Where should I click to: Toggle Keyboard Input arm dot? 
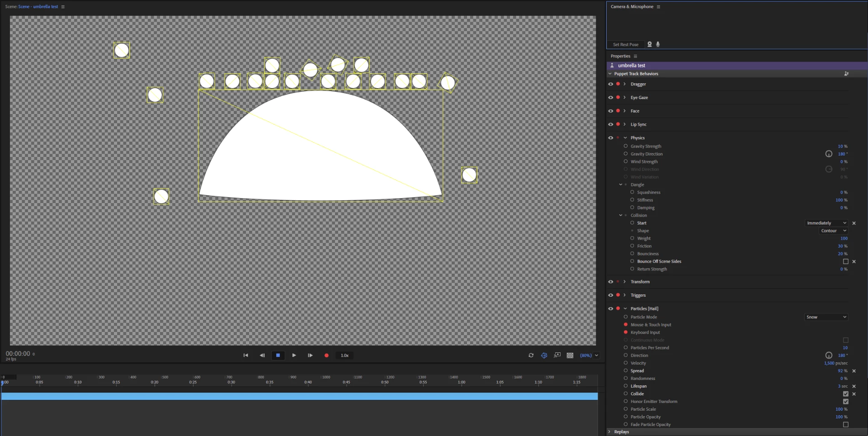(x=626, y=332)
